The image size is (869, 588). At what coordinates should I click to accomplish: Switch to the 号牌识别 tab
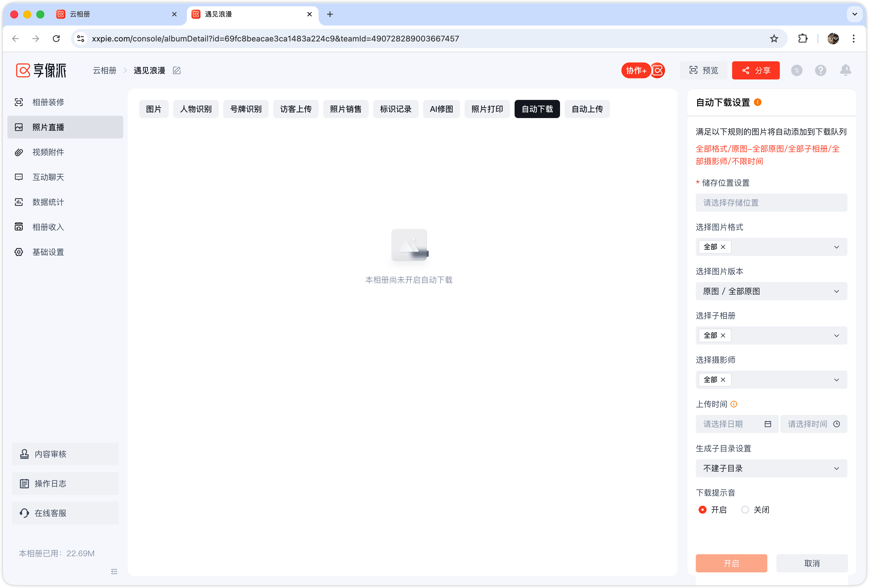point(246,109)
